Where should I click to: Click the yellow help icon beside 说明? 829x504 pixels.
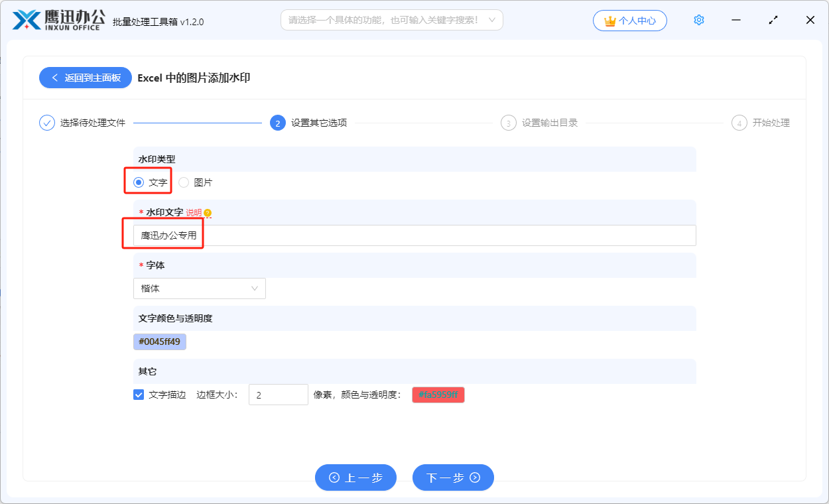pyautogui.click(x=208, y=213)
